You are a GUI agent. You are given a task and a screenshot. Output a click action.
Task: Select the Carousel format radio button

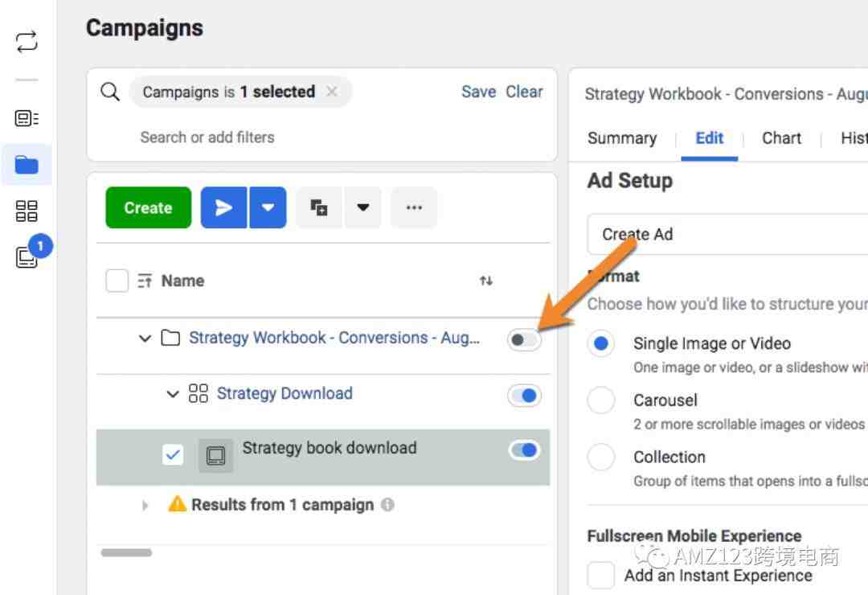(x=601, y=400)
